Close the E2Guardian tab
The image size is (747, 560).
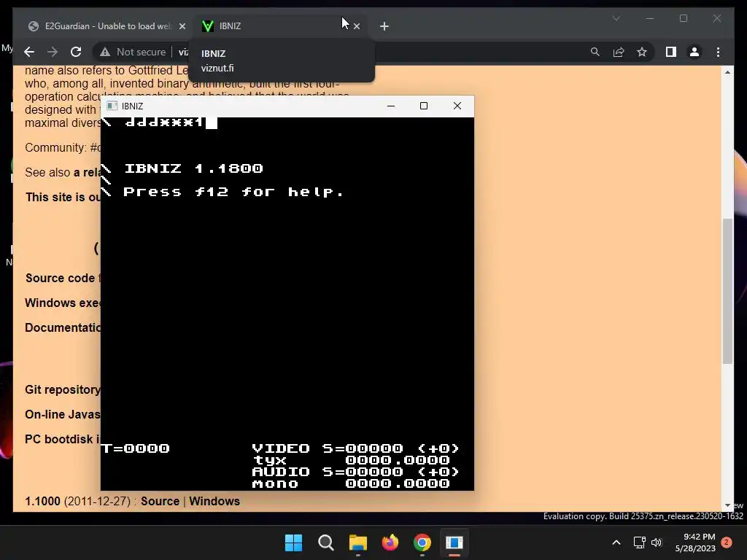182,26
